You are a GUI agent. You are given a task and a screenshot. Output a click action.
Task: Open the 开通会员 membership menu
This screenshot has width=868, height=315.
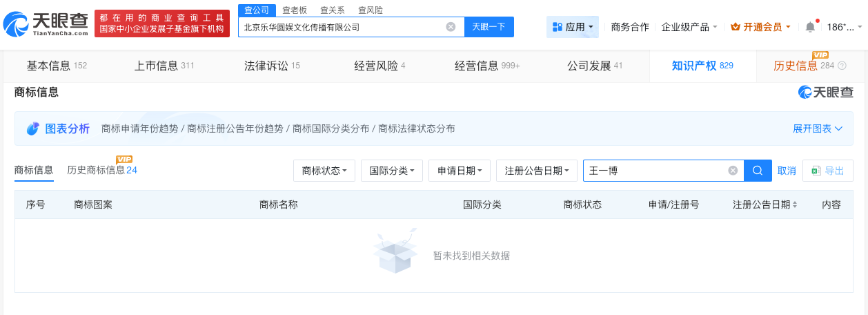click(x=760, y=27)
